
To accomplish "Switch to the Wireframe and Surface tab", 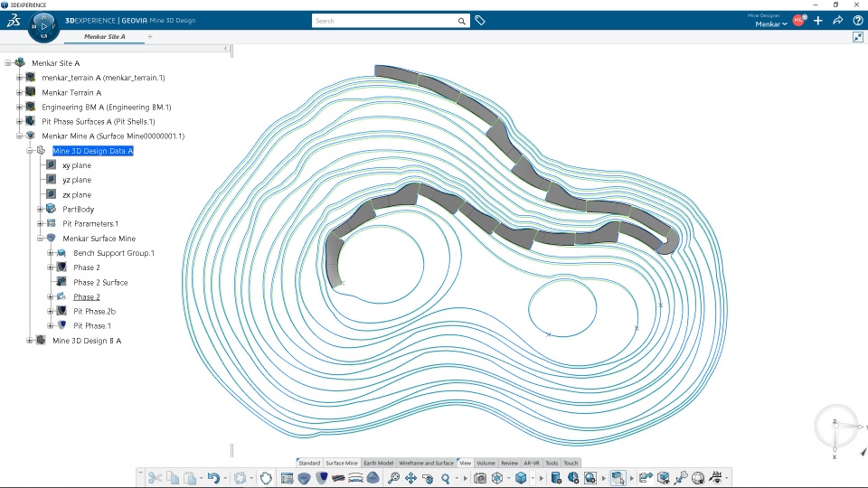I will point(426,463).
